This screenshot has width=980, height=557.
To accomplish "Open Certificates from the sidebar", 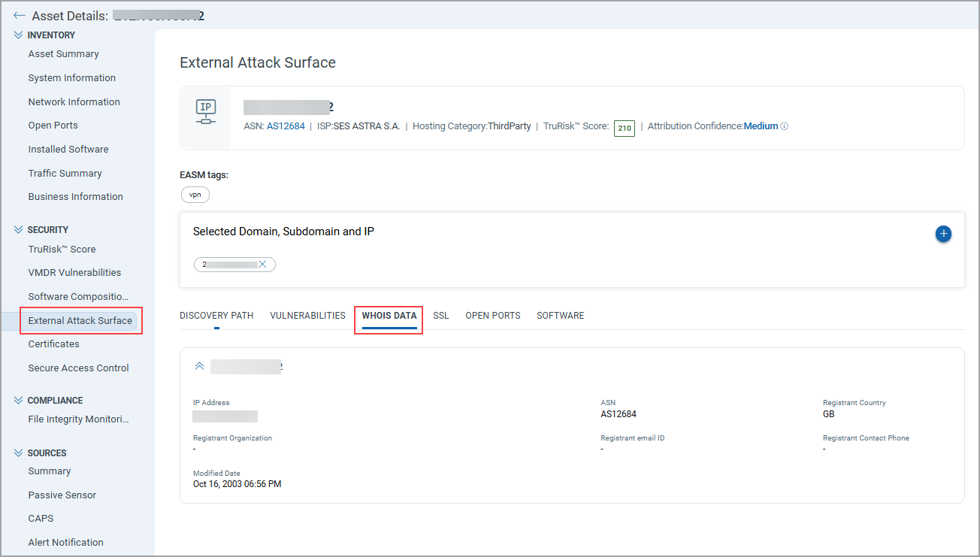I will point(53,344).
